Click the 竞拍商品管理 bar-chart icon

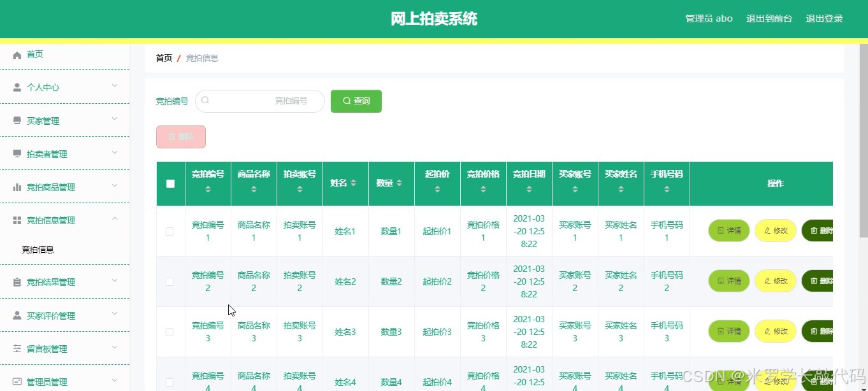pyautogui.click(x=18, y=187)
